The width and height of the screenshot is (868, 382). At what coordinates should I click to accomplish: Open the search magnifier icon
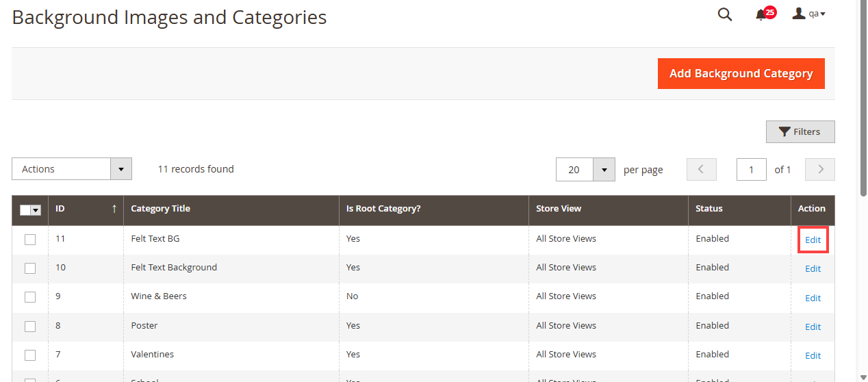tap(724, 14)
